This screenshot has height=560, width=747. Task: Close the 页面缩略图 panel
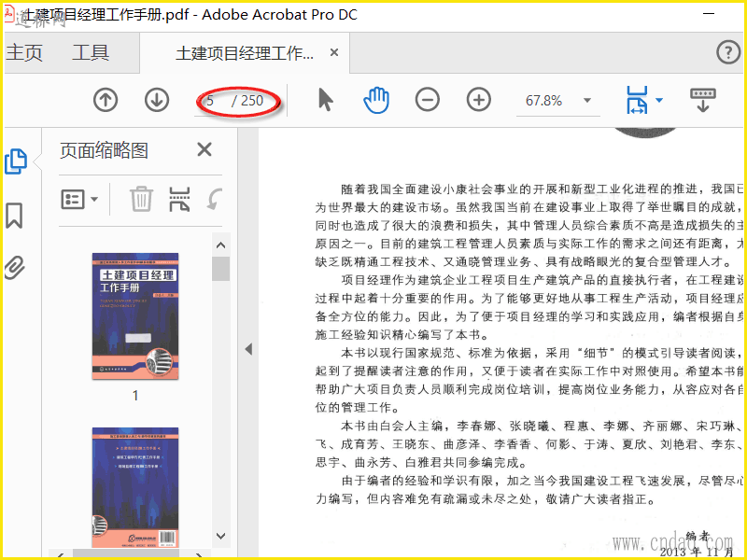point(204,149)
